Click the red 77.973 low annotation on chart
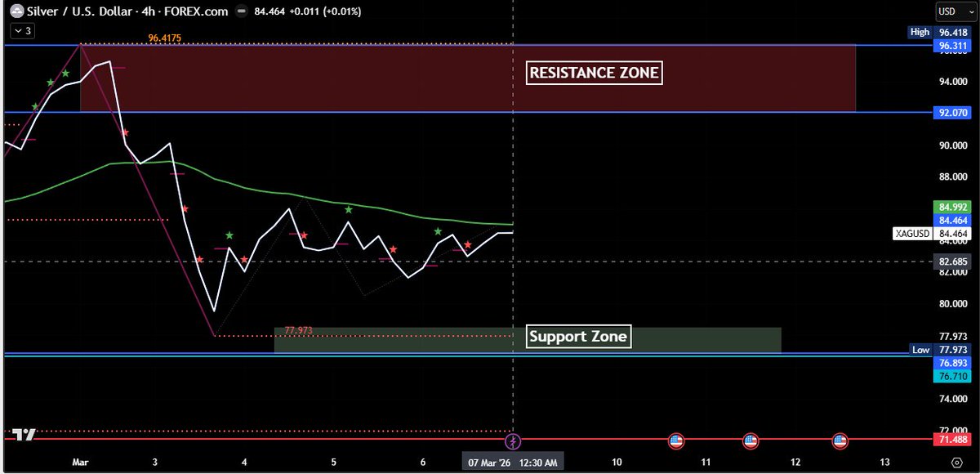This screenshot has height=474, width=980. tap(298, 330)
